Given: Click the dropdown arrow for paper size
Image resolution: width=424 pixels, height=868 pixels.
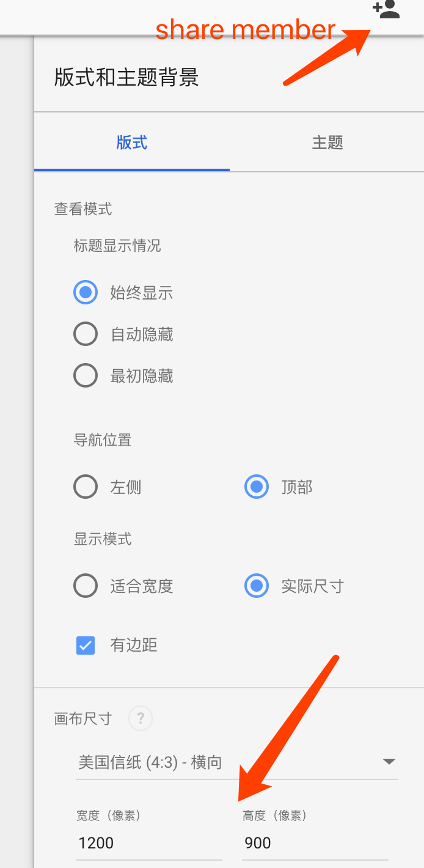Looking at the screenshot, I should [387, 762].
